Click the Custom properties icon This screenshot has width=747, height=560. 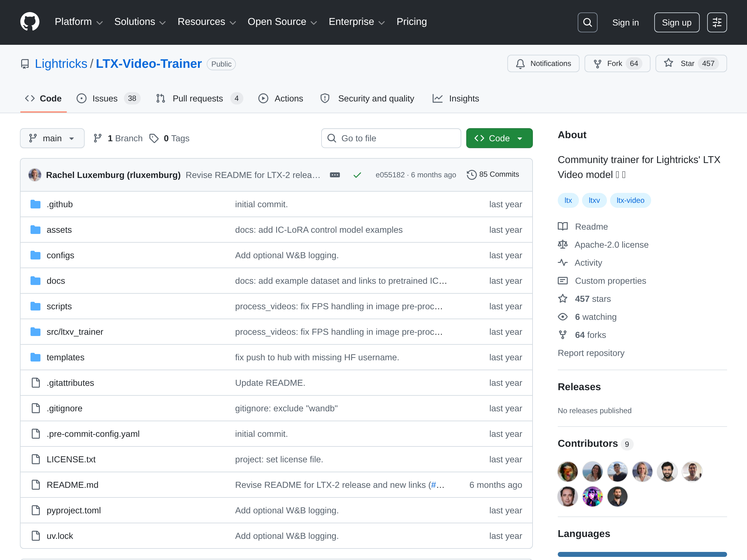coord(563,281)
